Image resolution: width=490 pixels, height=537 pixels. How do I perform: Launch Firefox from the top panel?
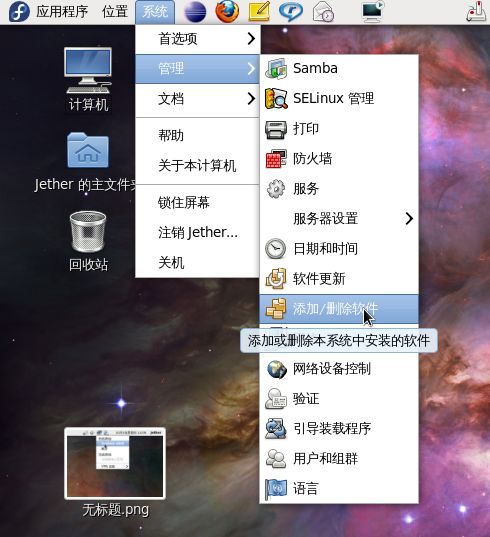[227, 11]
